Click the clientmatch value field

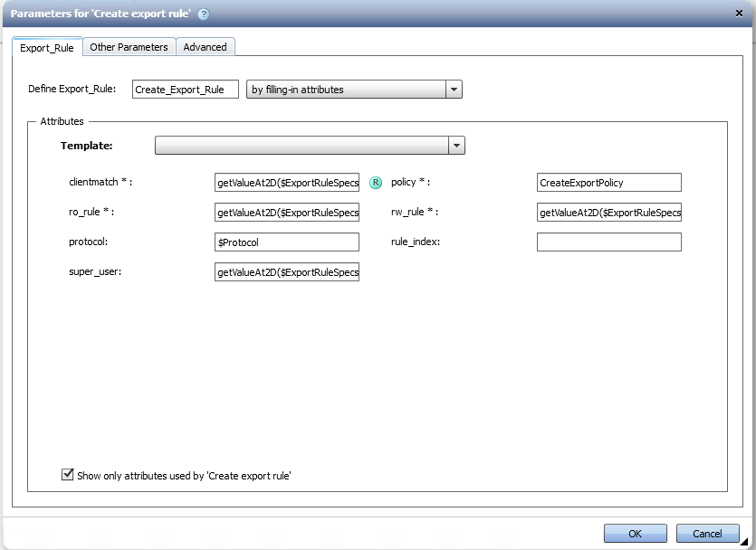tap(286, 182)
